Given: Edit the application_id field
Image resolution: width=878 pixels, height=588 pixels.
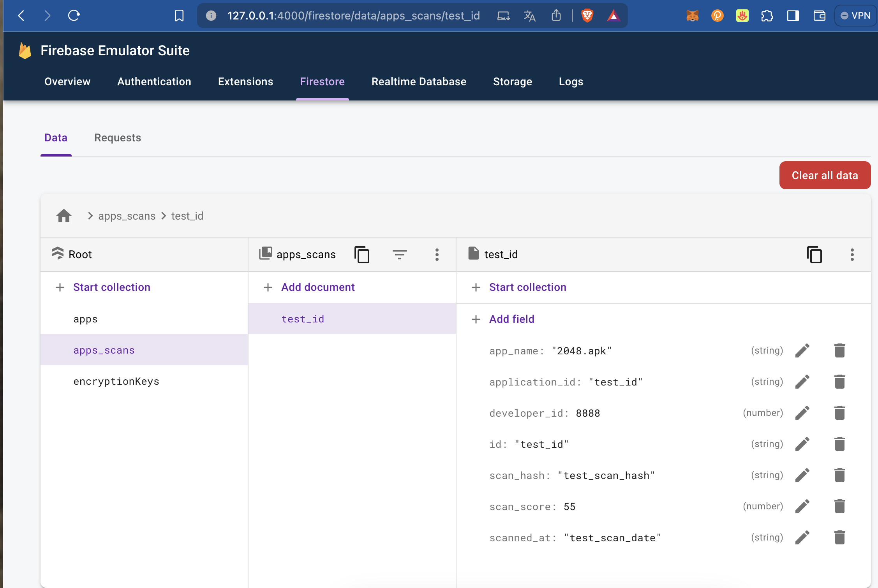Looking at the screenshot, I should point(802,382).
